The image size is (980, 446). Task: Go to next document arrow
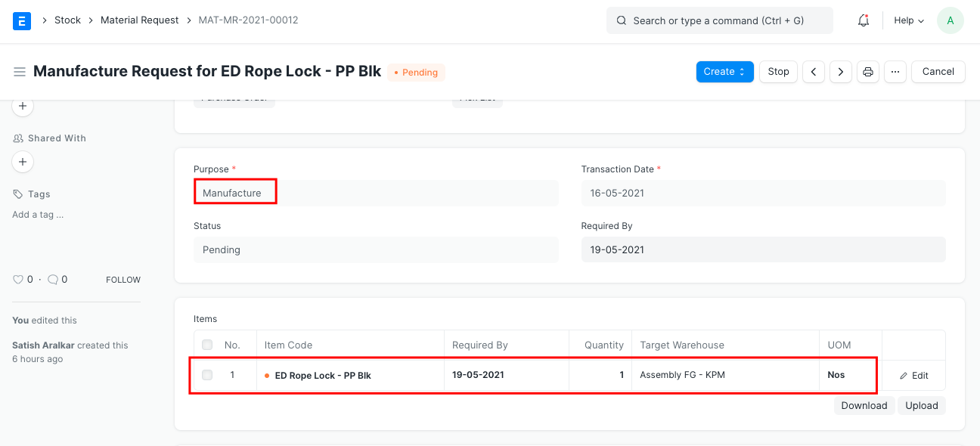[x=841, y=72]
